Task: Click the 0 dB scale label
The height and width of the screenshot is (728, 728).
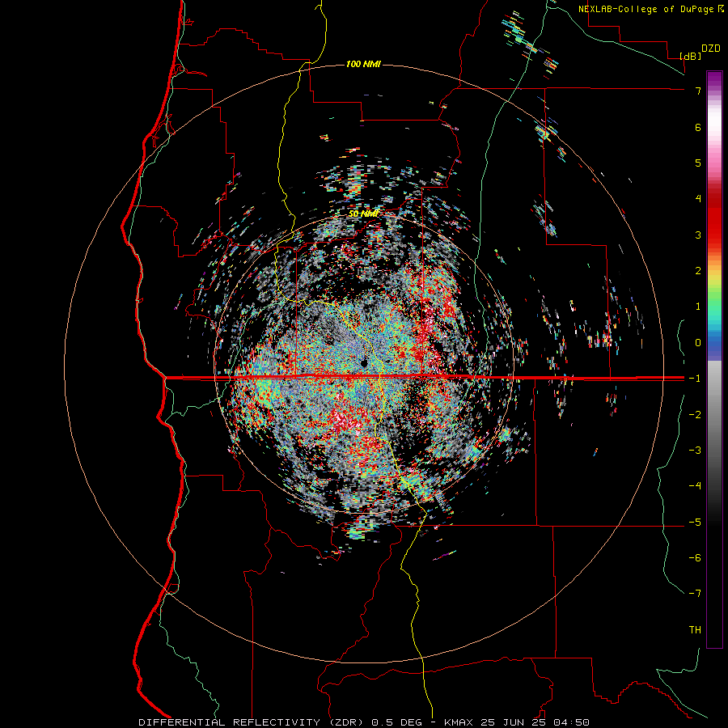Action: (x=698, y=343)
